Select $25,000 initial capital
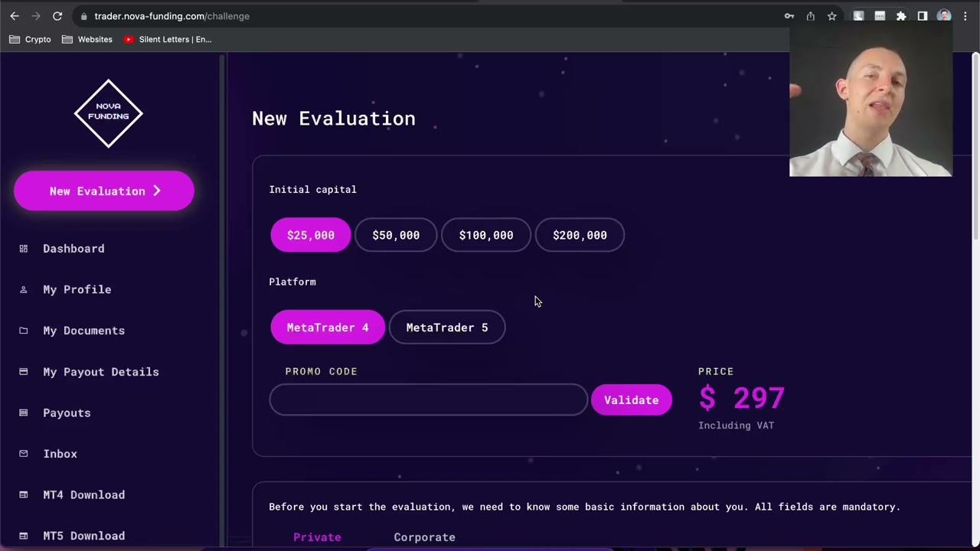Viewport: 980px width, 551px height. [x=311, y=235]
